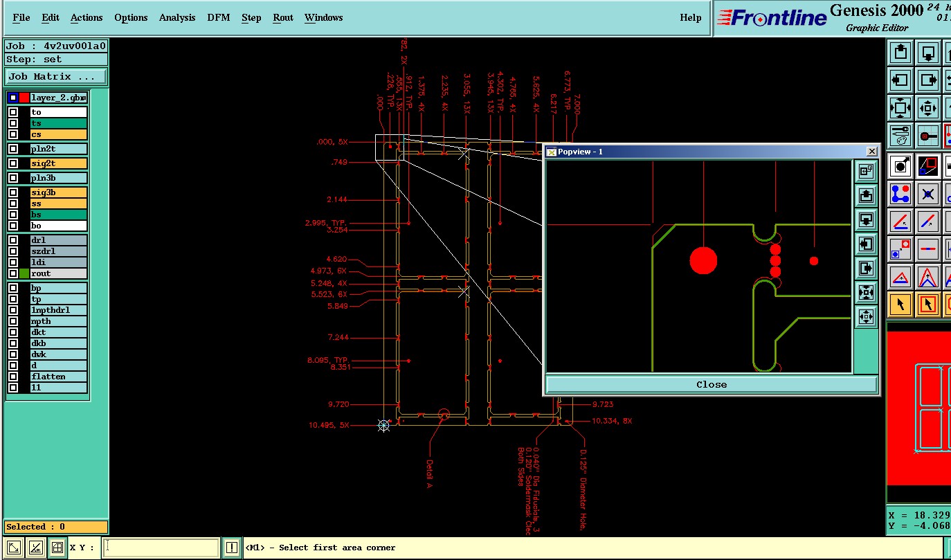Click the blue connected dots tool icon
951x560 pixels.
900,194
